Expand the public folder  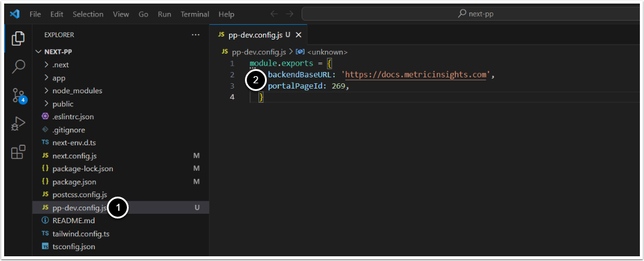(x=63, y=103)
